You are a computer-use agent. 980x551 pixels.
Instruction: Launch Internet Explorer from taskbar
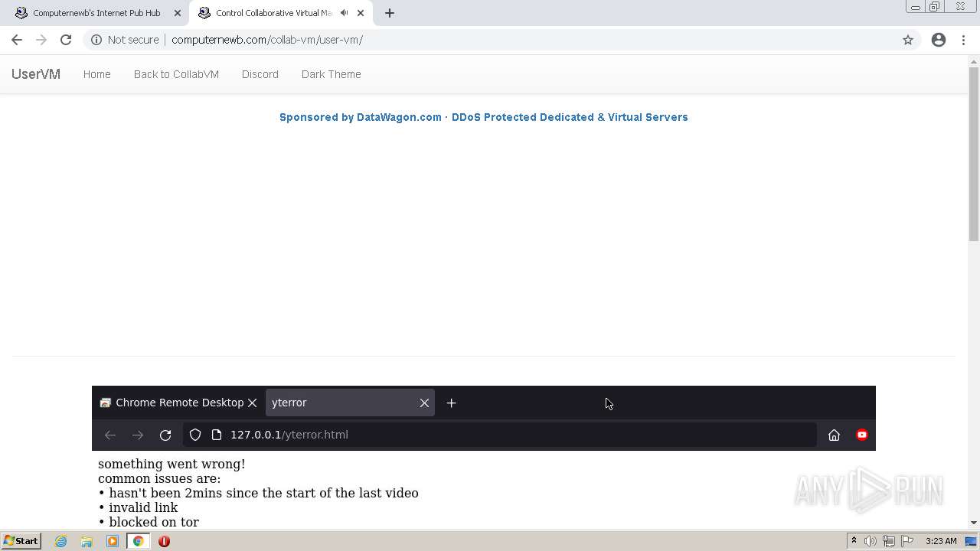tap(60, 541)
